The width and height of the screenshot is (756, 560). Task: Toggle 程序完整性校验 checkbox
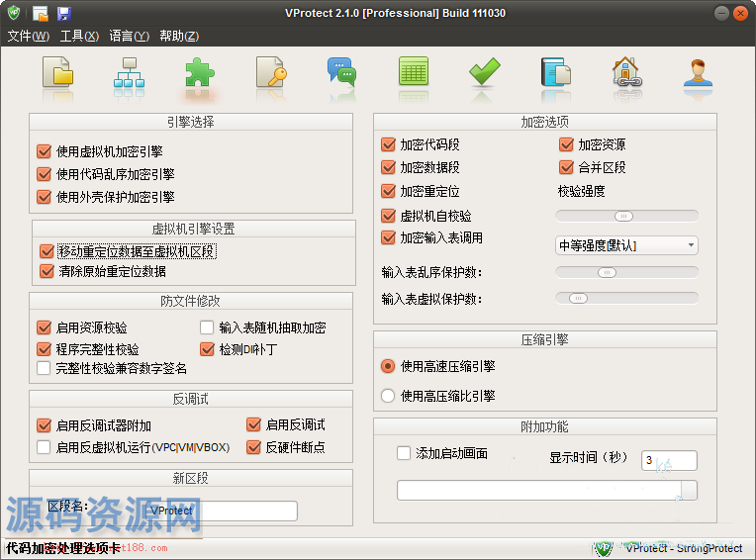coord(44,349)
